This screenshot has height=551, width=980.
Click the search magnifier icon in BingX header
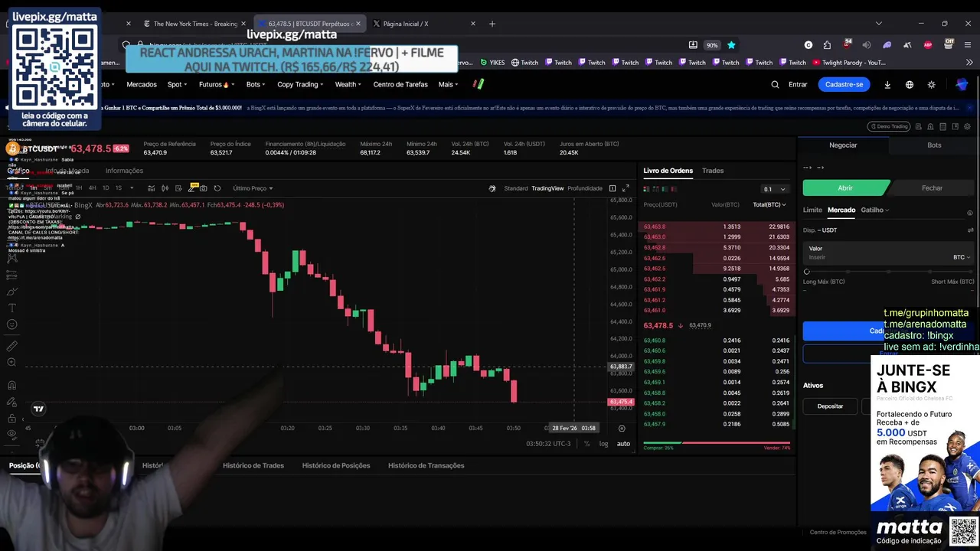[x=775, y=84]
